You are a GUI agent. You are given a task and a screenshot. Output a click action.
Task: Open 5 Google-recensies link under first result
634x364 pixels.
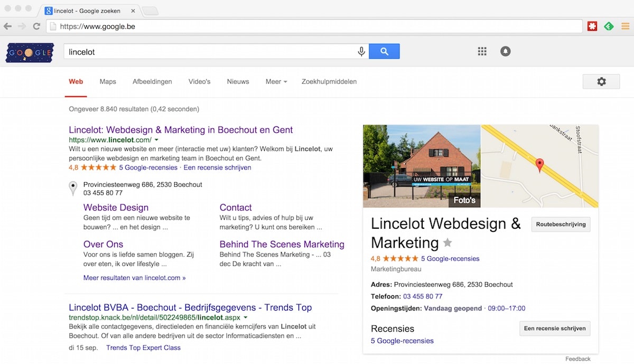[x=148, y=167]
